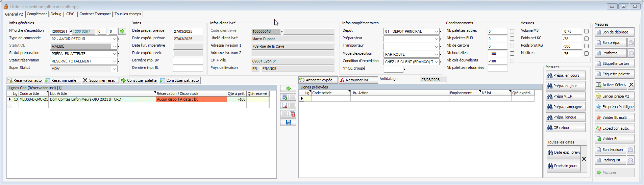Email the Proforma via envelope icon
Screen dimensions: 644x185
pos(630,53)
